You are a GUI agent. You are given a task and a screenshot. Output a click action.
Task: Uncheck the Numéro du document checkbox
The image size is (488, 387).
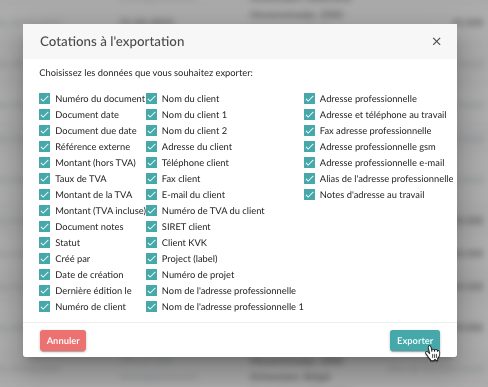point(44,99)
